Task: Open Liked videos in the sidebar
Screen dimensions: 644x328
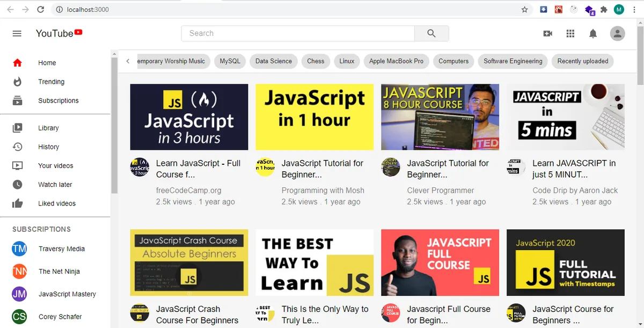Action: (57, 203)
